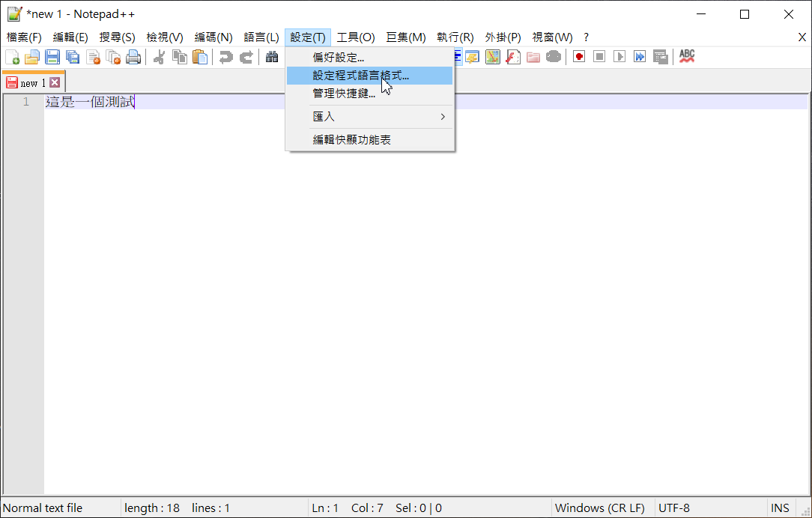Click the Copy icon in the toolbar
This screenshot has width=812, height=518.
point(179,57)
